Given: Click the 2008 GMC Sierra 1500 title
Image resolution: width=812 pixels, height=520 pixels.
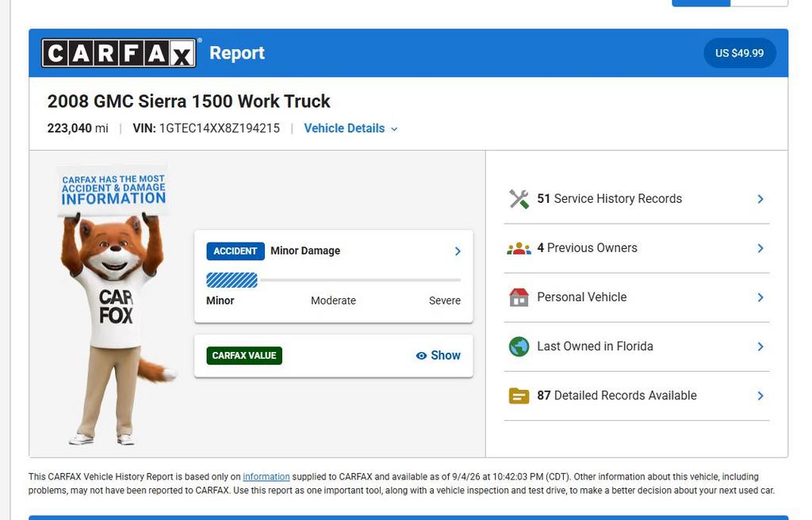Looking at the screenshot, I should point(189,101).
